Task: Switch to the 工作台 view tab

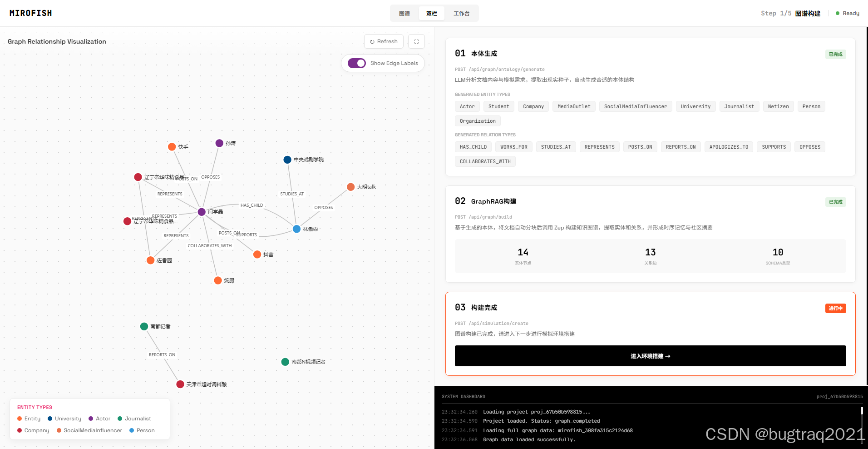Action: pyautogui.click(x=461, y=14)
